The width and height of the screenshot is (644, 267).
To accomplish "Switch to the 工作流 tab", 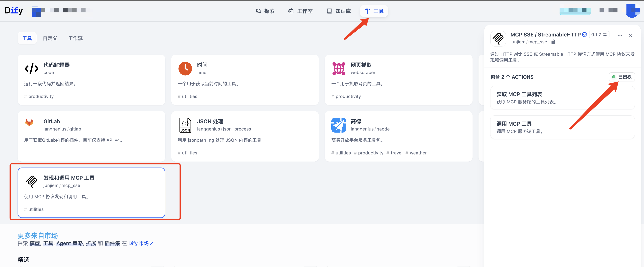I will 75,38.
